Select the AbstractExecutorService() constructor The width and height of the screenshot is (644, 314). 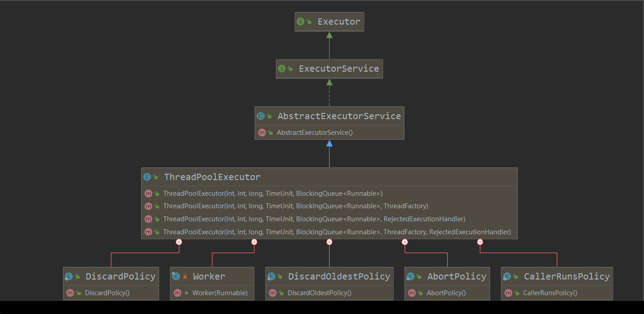(x=315, y=133)
